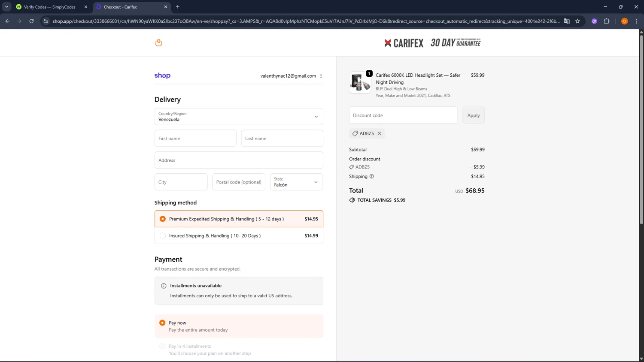Select Pay in 4 installments option
This screenshot has width=644, height=362.
click(239, 350)
